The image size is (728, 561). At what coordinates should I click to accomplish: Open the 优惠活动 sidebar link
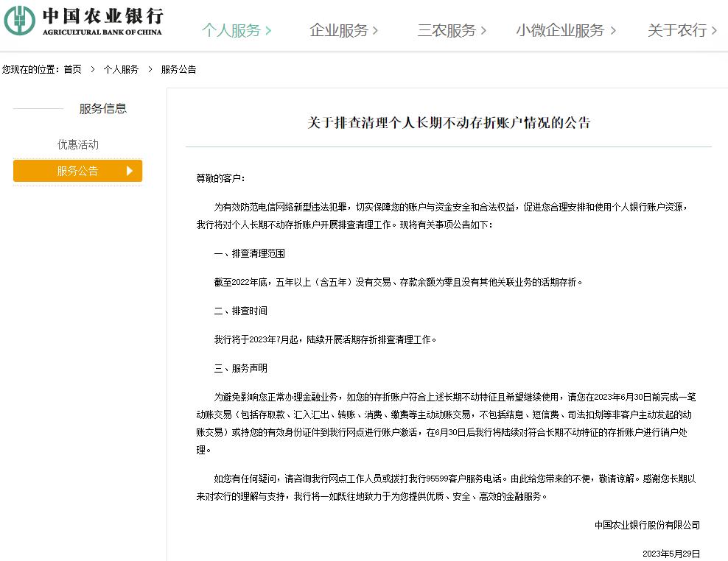pyautogui.click(x=78, y=144)
